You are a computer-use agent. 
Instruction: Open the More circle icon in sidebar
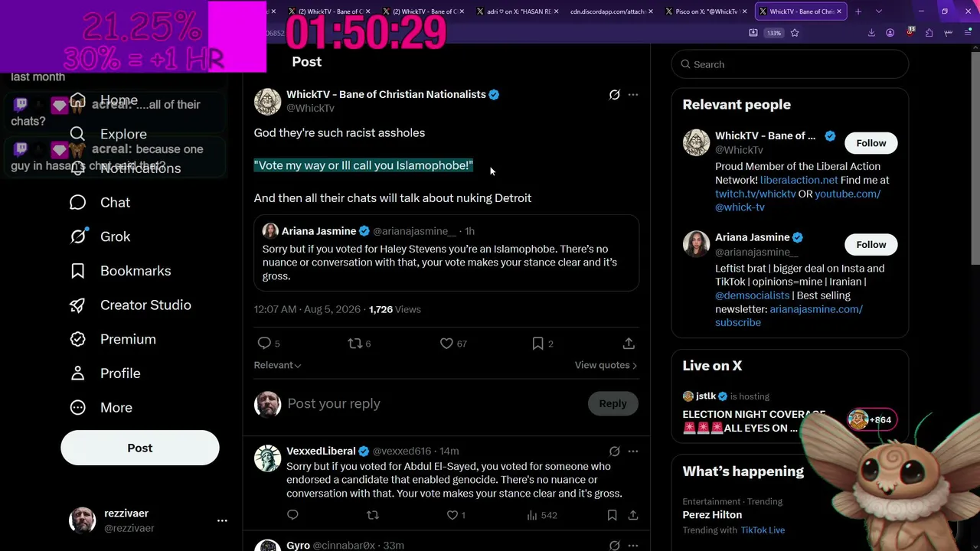(77, 408)
